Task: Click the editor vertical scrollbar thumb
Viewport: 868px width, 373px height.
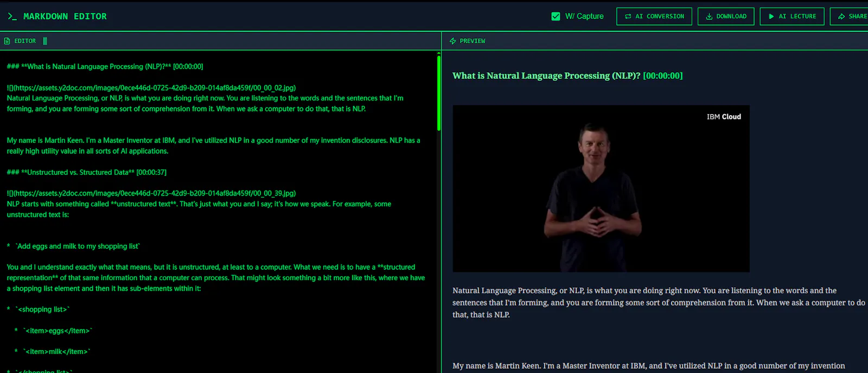Action: 438,93
